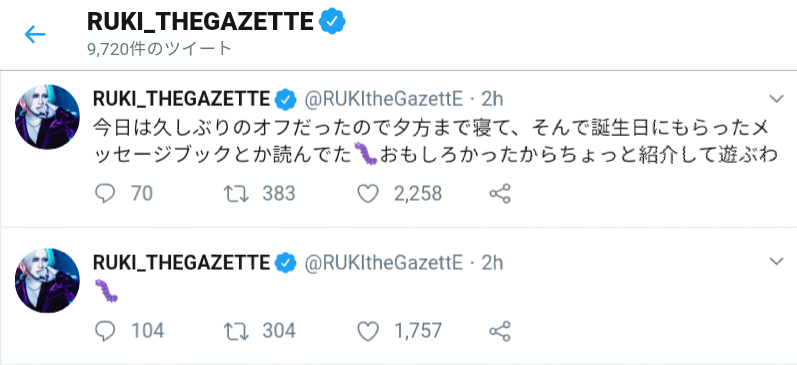Reply to the caterpillar emoji tweet
Screen dimensions: 797x365
pyautogui.click(x=105, y=331)
